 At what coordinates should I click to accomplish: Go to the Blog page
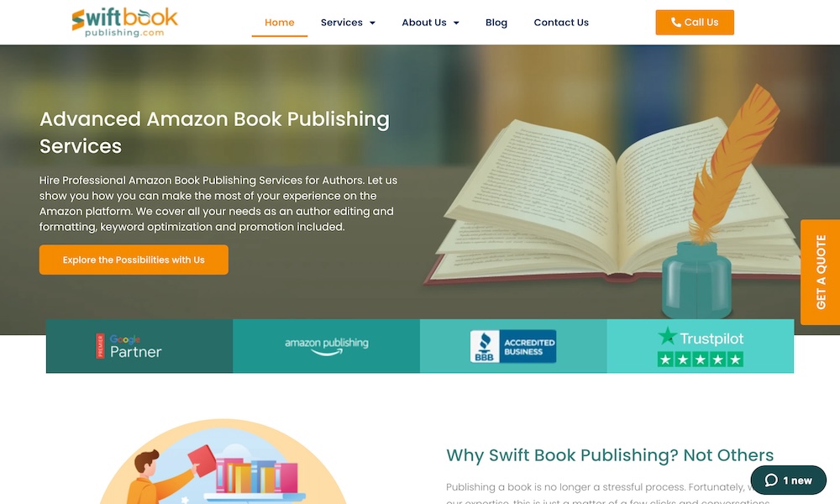[496, 23]
